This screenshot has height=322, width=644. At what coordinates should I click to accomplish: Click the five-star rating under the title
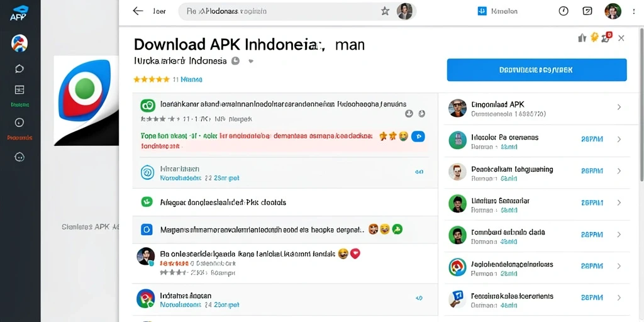151,79
